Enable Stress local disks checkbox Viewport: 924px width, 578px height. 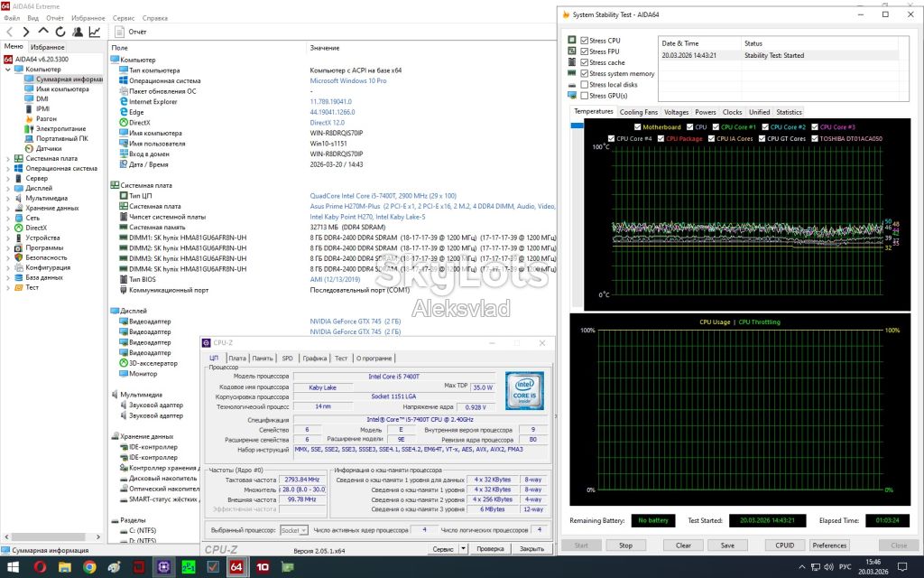(x=585, y=84)
